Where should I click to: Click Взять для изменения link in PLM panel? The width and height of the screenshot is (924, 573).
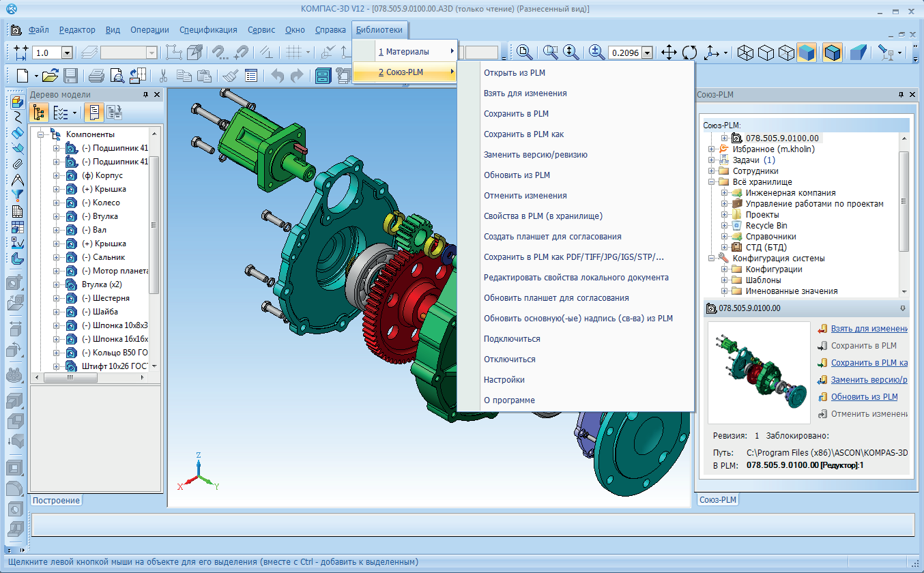(x=869, y=329)
